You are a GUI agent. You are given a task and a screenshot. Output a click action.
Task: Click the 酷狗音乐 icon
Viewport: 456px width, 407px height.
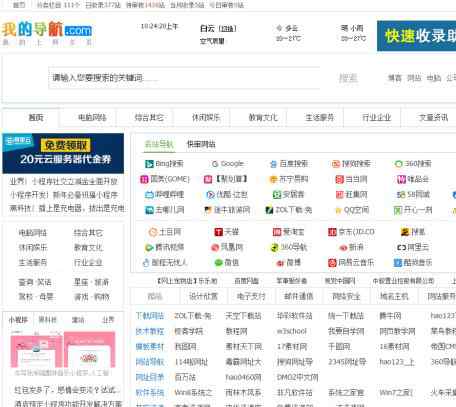[x=398, y=263]
